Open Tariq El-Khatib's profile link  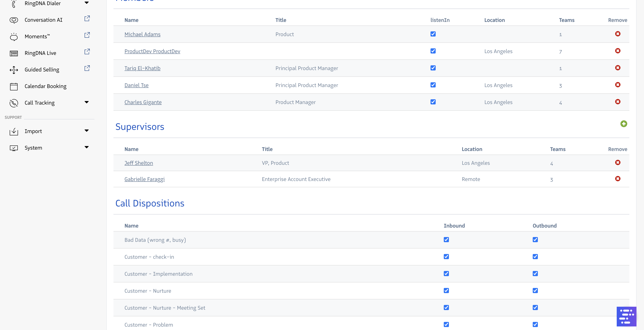click(x=142, y=68)
